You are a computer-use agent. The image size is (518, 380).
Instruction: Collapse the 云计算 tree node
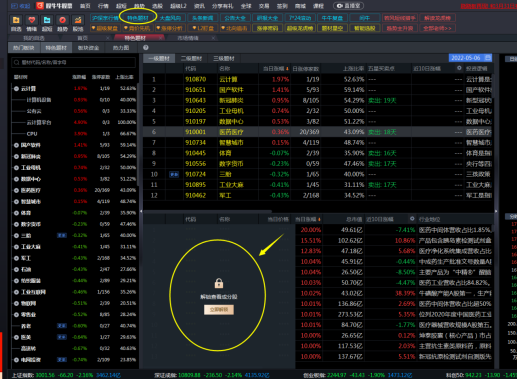point(16,89)
